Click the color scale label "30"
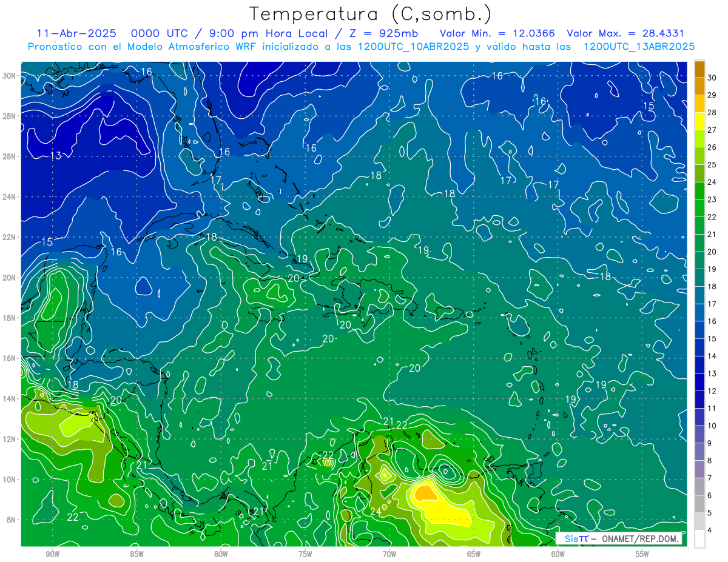Viewport: 728px width, 562px height. [712, 78]
